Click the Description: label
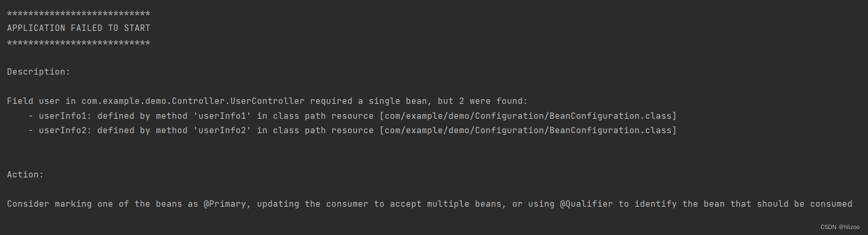868x235 pixels. pos(38,72)
